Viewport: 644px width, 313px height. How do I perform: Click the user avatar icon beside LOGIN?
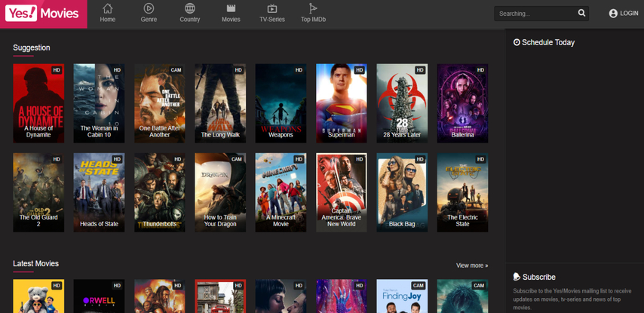[x=613, y=14]
